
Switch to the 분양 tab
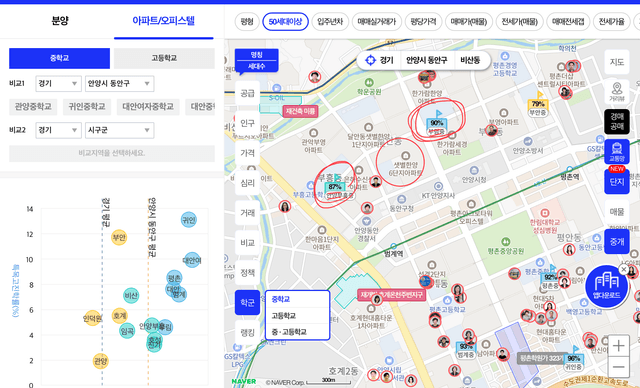point(60,21)
